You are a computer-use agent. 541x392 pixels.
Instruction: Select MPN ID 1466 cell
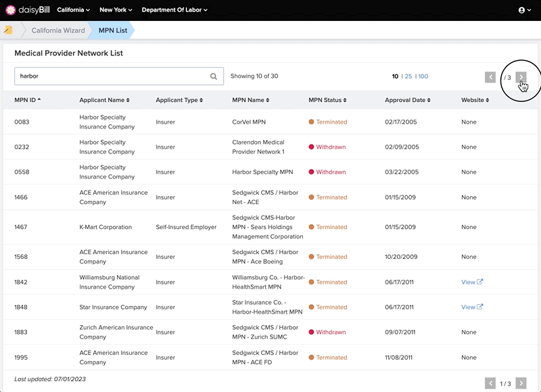(21, 197)
